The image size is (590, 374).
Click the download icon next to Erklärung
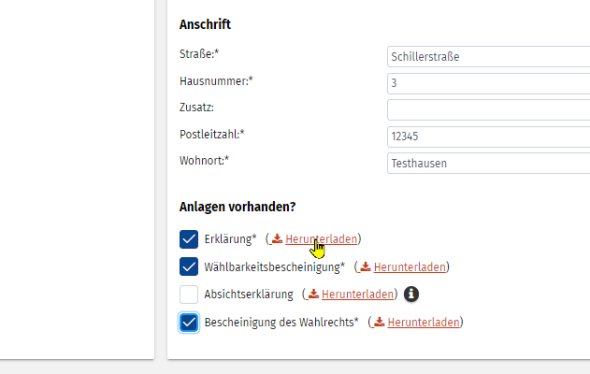click(x=277, y=239)
